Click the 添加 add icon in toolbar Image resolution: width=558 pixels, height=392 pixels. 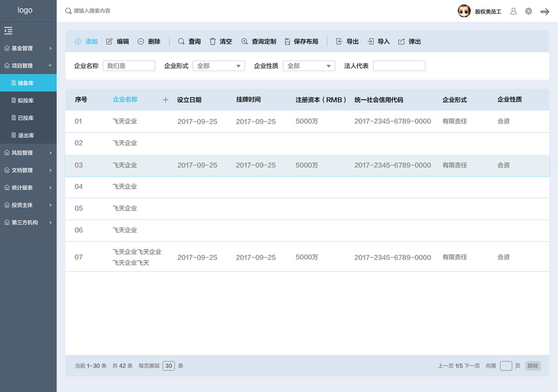[x=78, y=42]
